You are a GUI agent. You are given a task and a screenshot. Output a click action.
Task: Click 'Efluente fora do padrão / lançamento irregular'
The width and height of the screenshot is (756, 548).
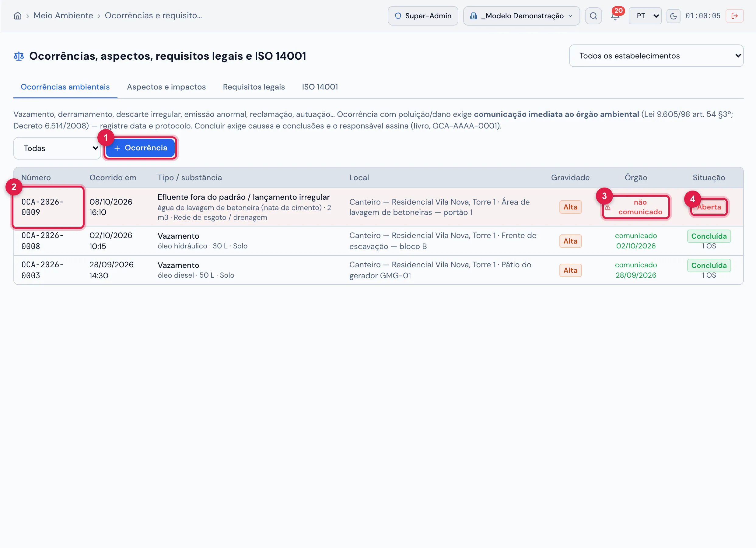coord(244,197)
